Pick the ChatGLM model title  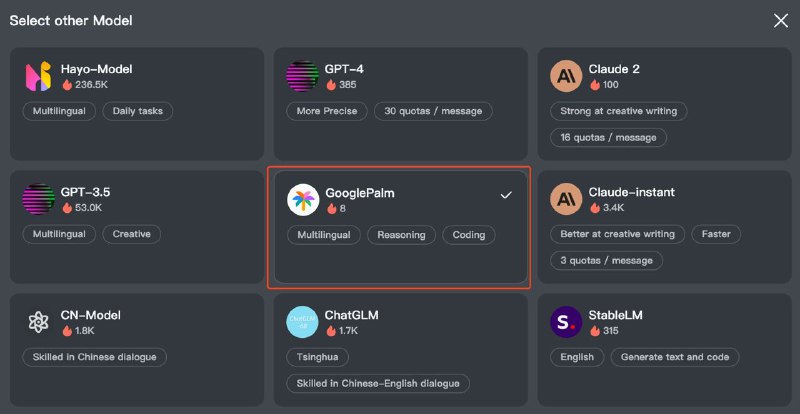(x=352, y=315)
